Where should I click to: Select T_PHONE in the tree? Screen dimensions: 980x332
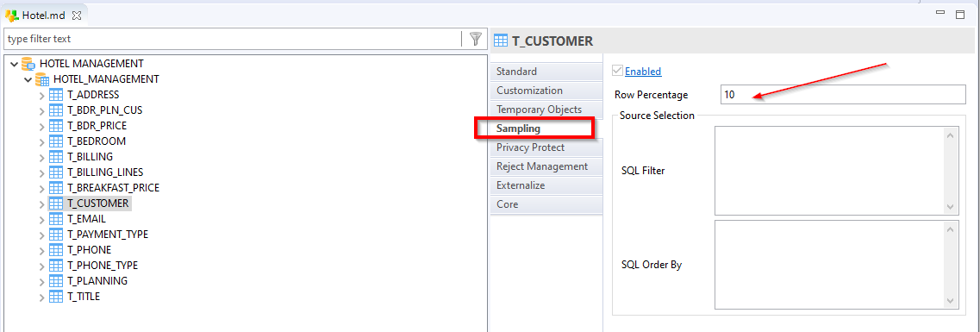pyautogui.click(x=90, y=250)
